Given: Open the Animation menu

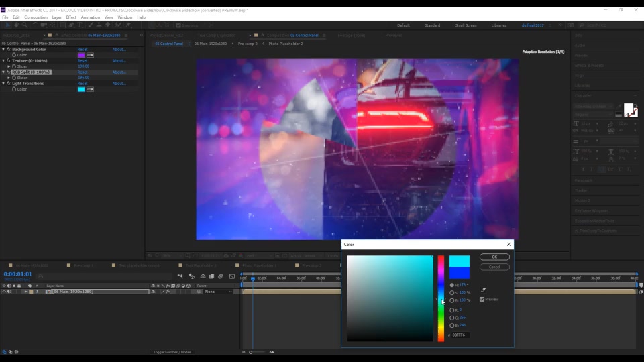Looking at the screenshot, I should tap(91, 17).
